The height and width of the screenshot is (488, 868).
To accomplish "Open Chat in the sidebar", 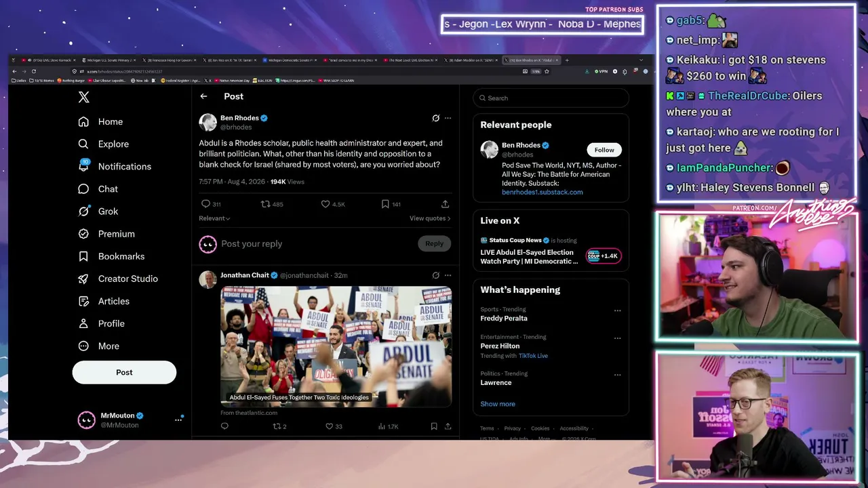I will [x=98, y=189].
